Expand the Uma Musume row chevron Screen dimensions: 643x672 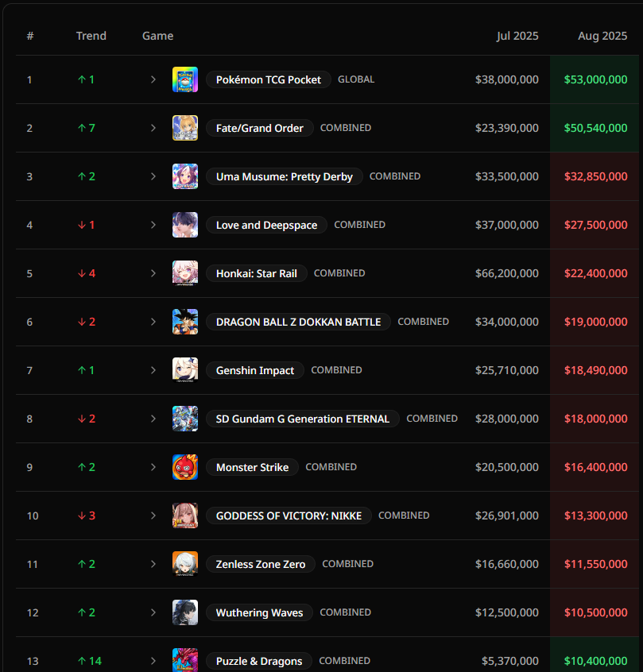tap(153, 176)
